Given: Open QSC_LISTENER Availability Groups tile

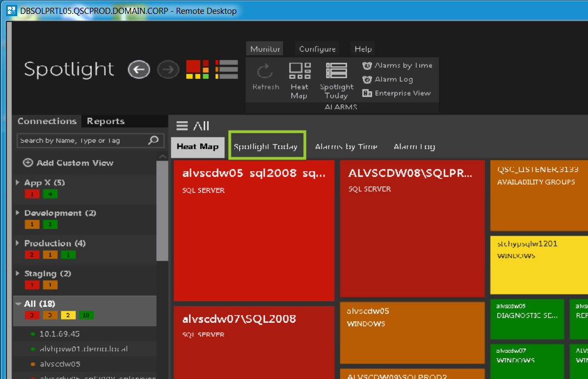Looking at the screenshot, I should pyautogui.click(x=539, y=196).
